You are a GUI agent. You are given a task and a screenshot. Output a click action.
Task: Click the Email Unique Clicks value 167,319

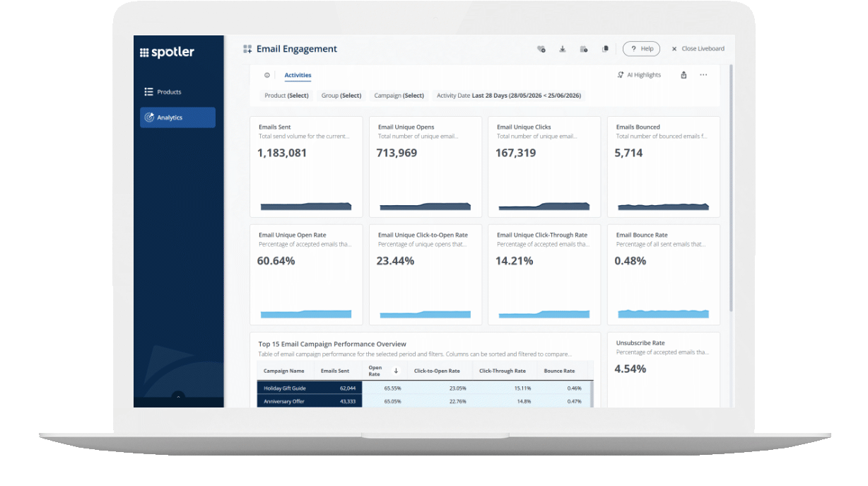[516, 153]
